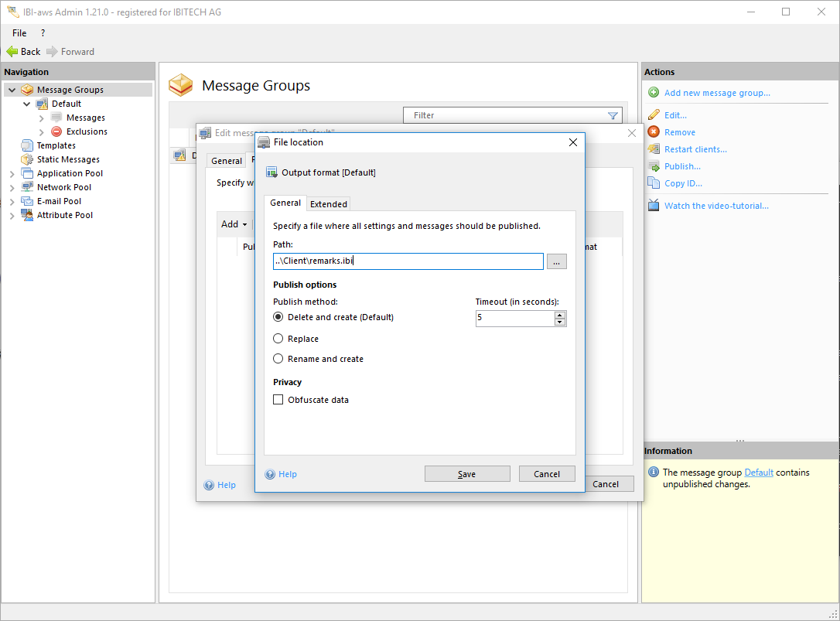This screenshot has width=840, height=621.
Task: Increase the timeout value with up arrow
Action: [x=560, y=315]
